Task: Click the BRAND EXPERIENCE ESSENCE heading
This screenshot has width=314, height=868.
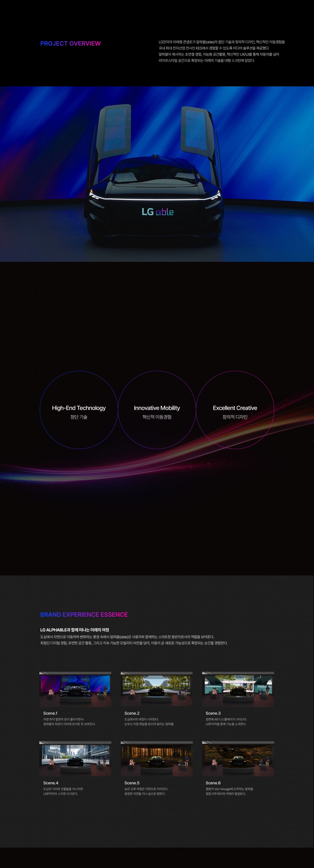Action: click(x=84, y=614)
